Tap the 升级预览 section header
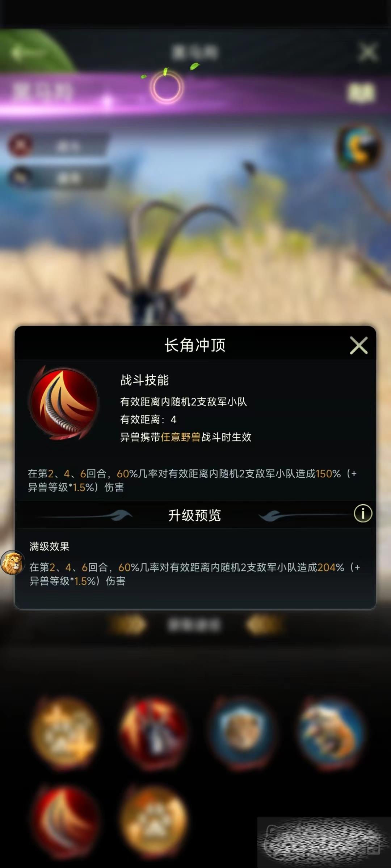Viewport: 391px width, 868px height. click(195, 515)
